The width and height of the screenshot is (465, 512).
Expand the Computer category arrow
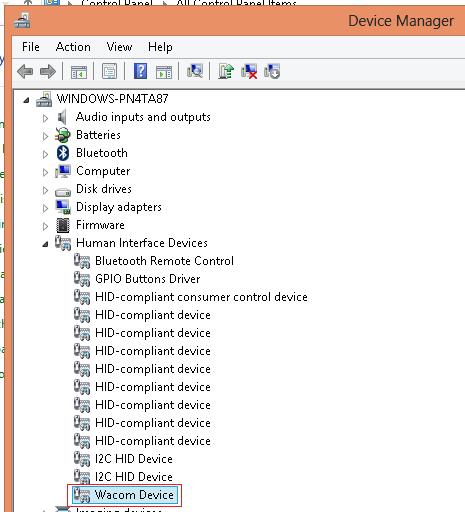[45, 172]
